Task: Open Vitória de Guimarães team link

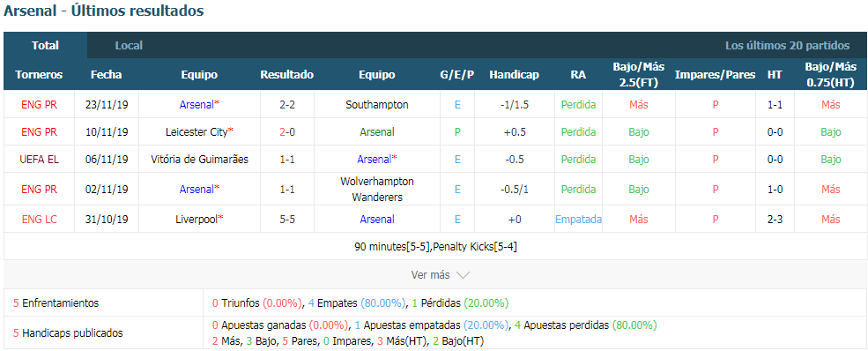Action: (x=199, y=160)
